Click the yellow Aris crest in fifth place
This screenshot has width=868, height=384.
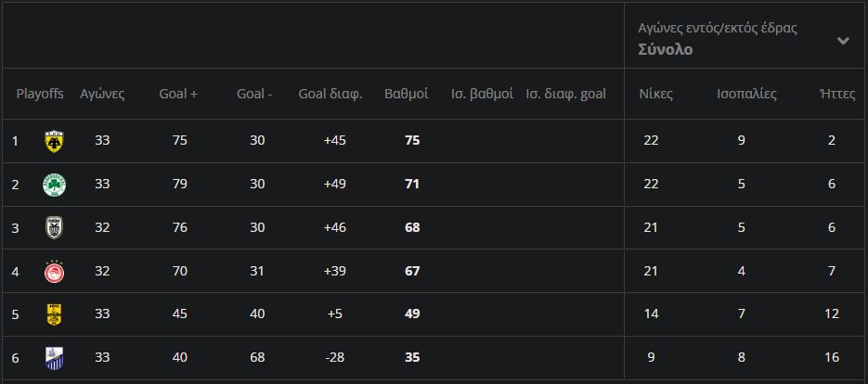[54, 314]
